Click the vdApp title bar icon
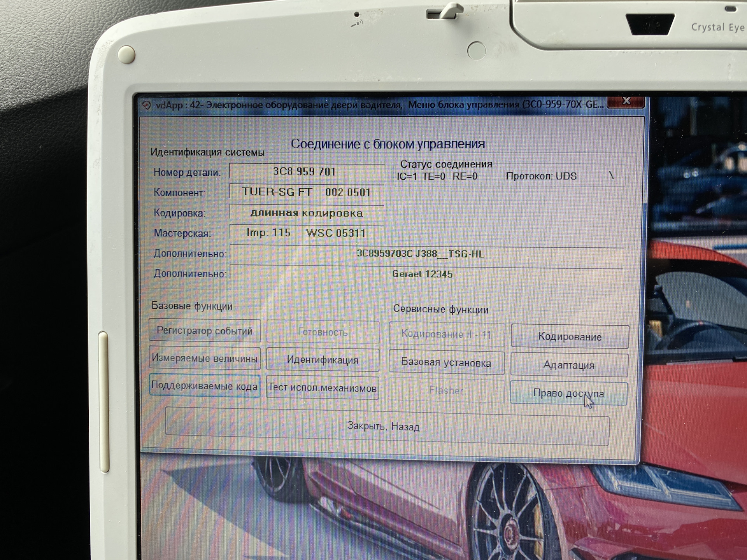This screenshot has height=560, width=747. coord(146,105)
